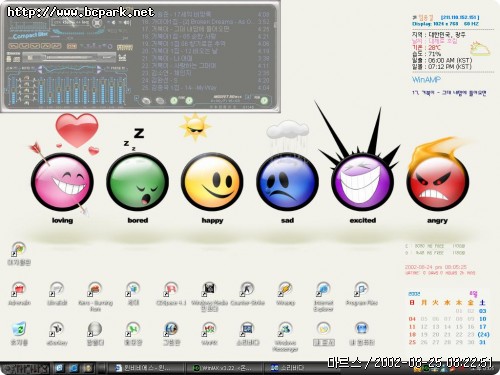Viewport: 500px width, 375px height.
Task: Launch the Nero Burning Rom shortcut
Action: coord(95,296)
